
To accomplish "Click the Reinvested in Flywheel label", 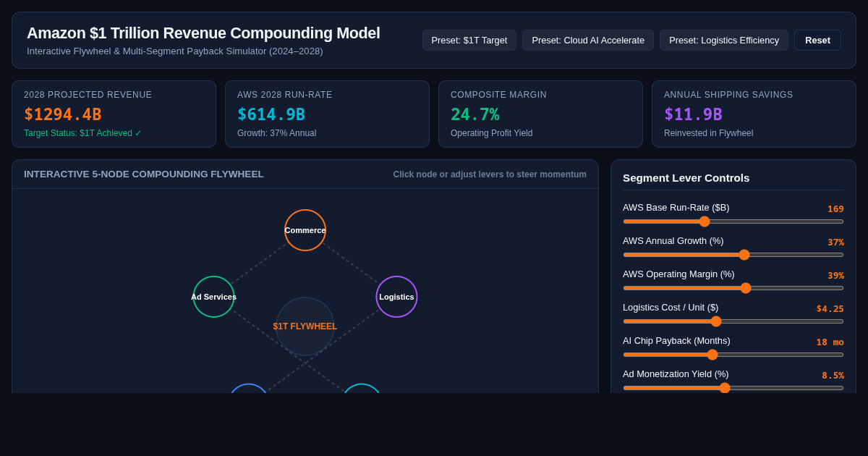I will coord(708,133).
